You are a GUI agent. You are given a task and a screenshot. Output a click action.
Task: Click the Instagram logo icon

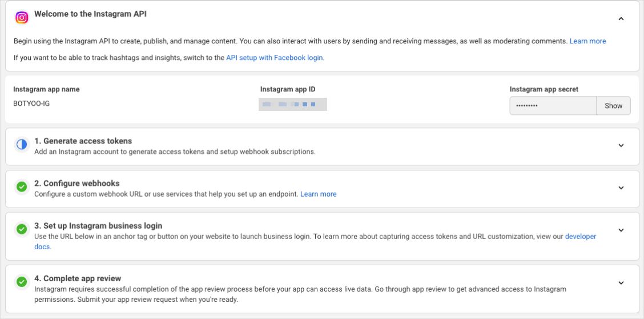(22, 18)
